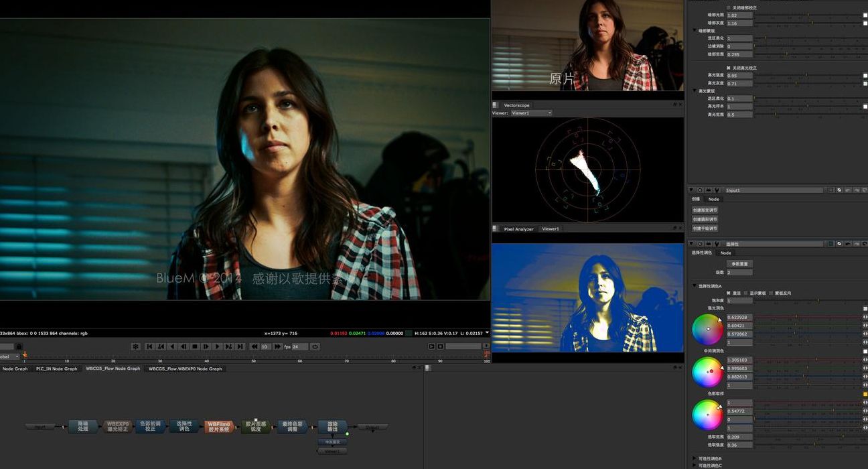
Task: Open the WBCGS_Flow.WBEXP0 Node Graph tab
Action: click(185, 368)
